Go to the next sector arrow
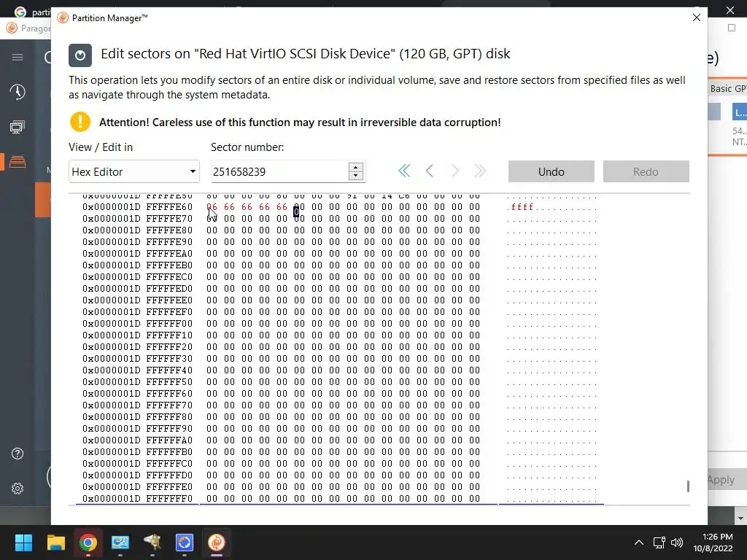Image resolution: width=747 pixels, height=560 pixels. 455,171
